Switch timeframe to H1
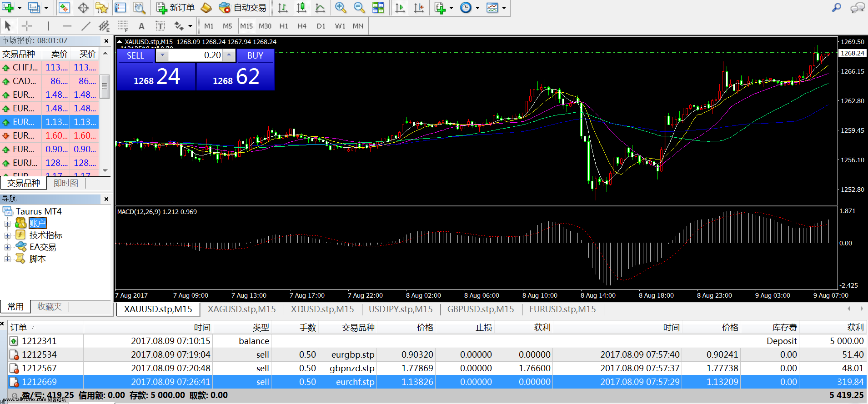 (284, 26)
